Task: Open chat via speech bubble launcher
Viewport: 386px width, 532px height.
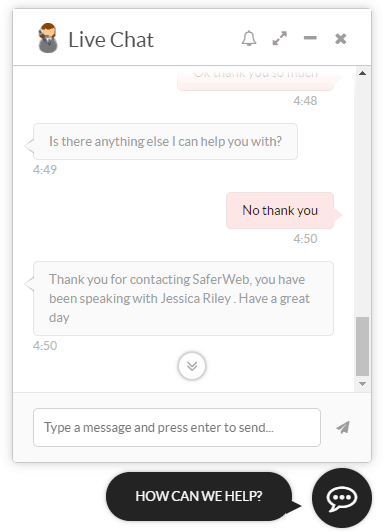Action: (342, 498)
